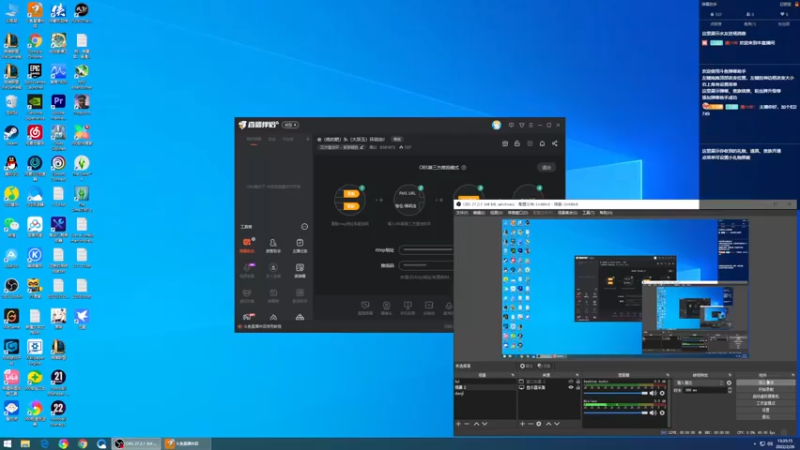Move scene up in OBS Scenes panel
This screenshot has height=450, width=800.
click(x=477, y=424)
